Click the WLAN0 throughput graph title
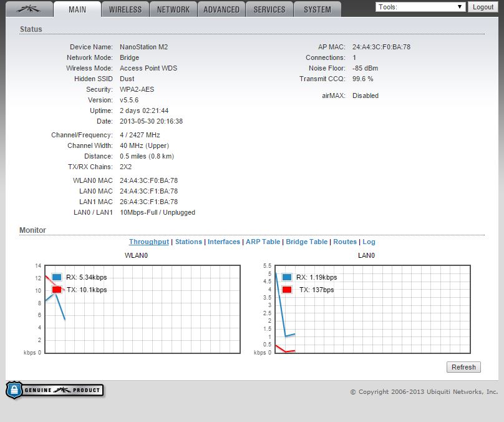This screenshot has width=504, height=422. point(136,255)
